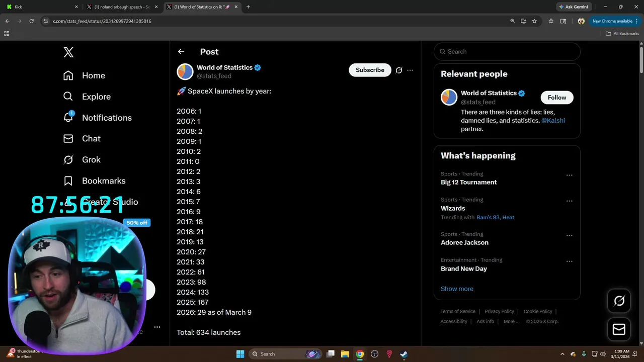Image resolution: width=644 pixels, height=362 pixels.
Task: Open the Home timeline
Action: coord(84,75)
